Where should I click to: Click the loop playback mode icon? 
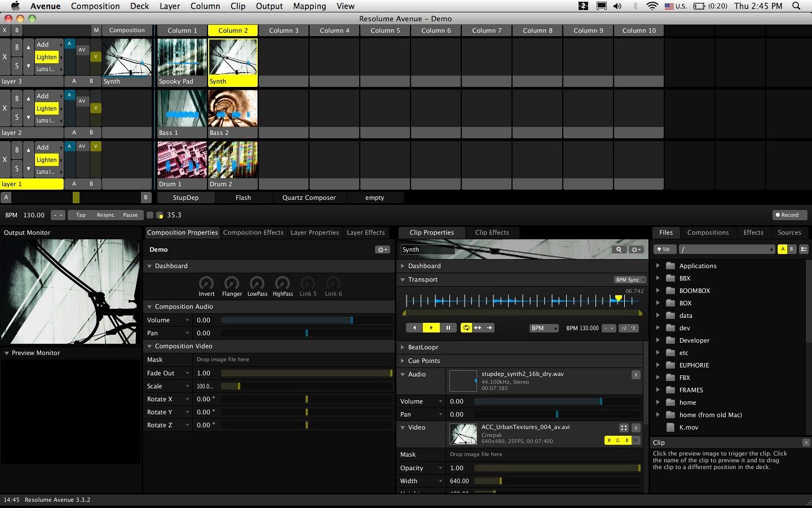(x=466, y=327)
